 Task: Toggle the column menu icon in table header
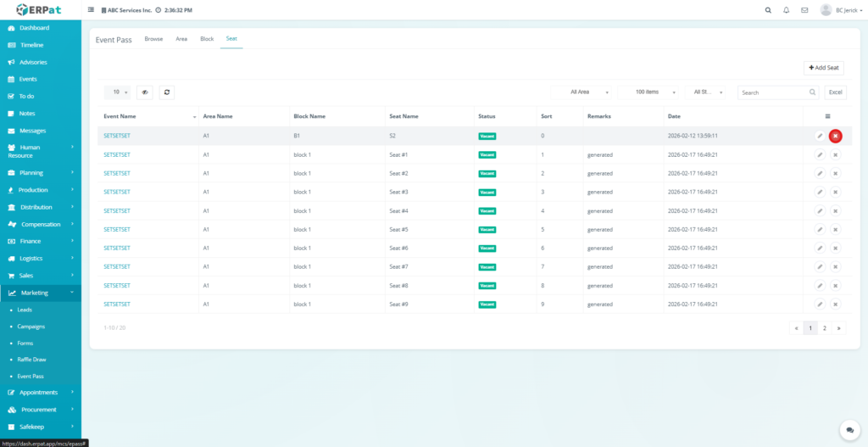827,116
